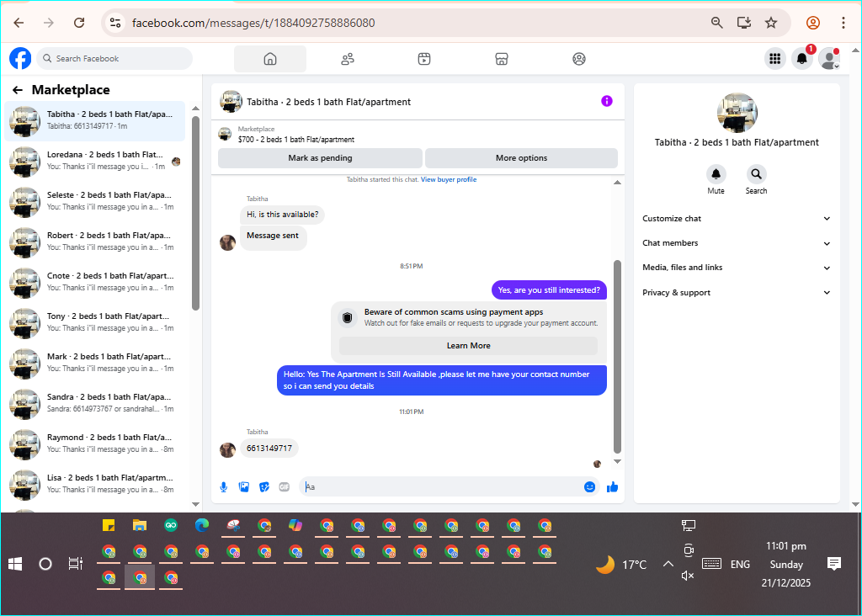This screenshot has width=862, height=616.
Task: Open Windows notification center
Action: pyautogui.click(x=834, y=564)
